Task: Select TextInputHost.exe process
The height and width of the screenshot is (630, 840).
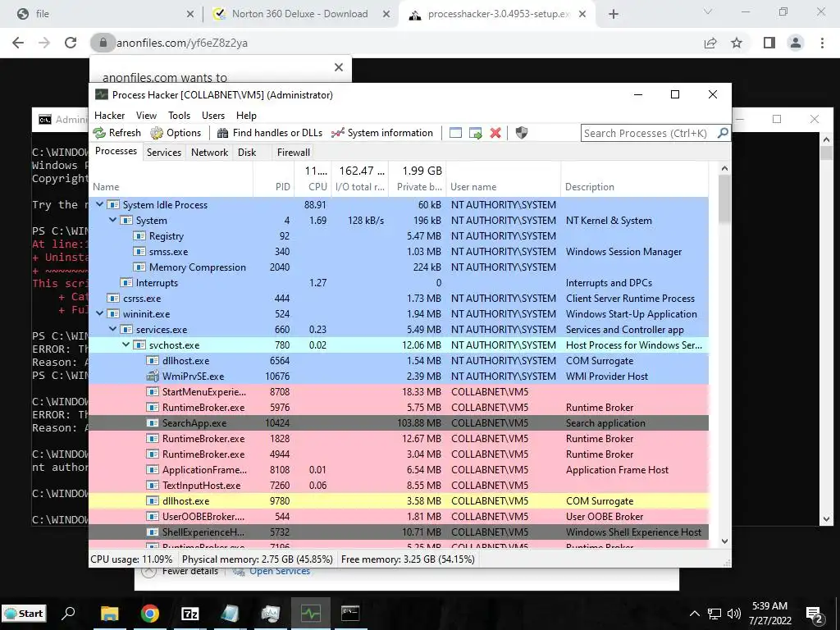Action: 399,486
